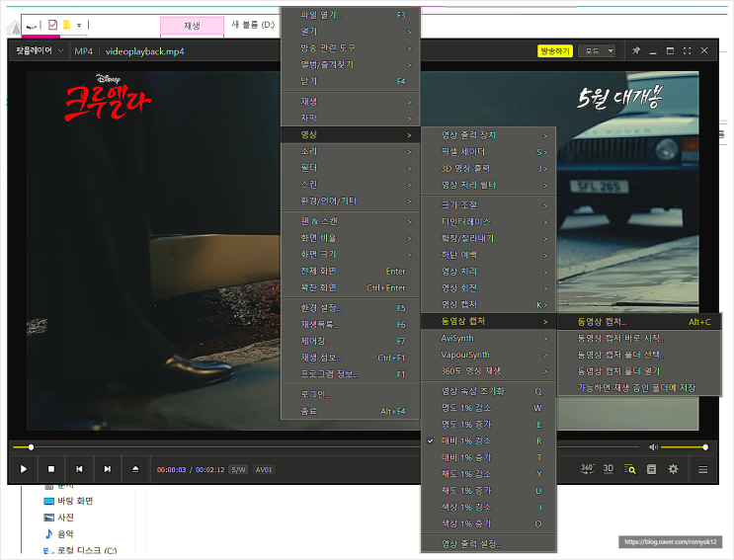
Task: Select 전체 화면 menu item
Action: click(350, 271)
